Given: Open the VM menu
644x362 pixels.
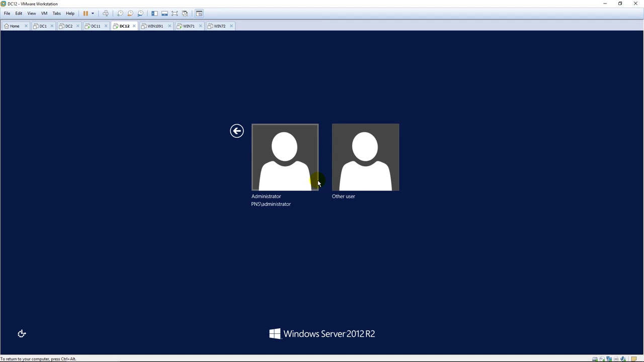Looking at the screenshot, I should point(44,13).
